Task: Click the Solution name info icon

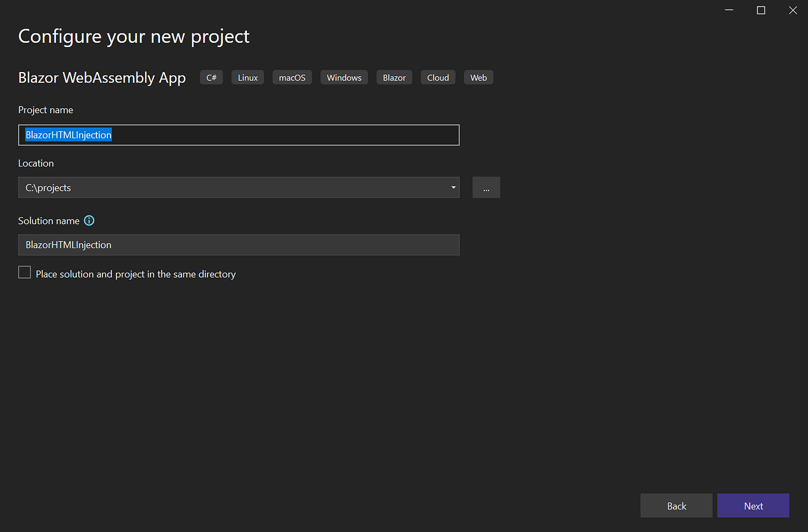Action: coord(89,220)
